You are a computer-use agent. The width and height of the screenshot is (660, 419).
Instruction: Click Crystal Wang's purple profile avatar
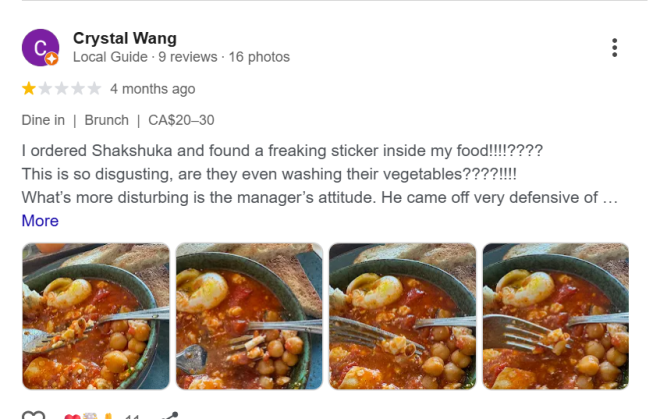pyautogui.click(x=40, y=46)
